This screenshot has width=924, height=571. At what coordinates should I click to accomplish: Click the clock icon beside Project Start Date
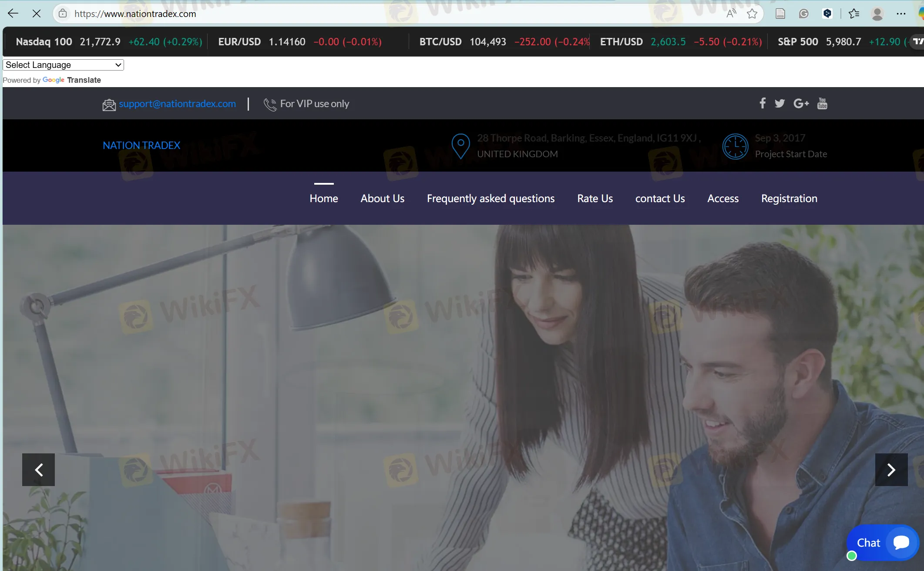tap(735, 146)
